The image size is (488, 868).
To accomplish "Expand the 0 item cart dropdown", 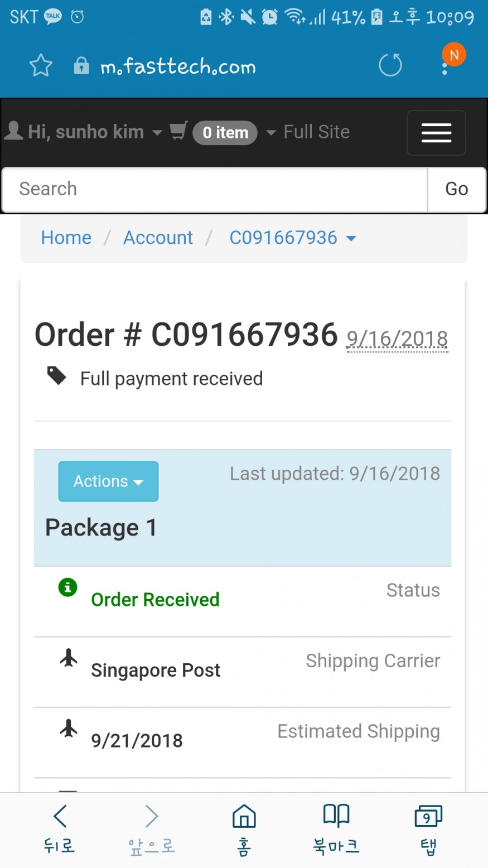I will tap(234, 133).
